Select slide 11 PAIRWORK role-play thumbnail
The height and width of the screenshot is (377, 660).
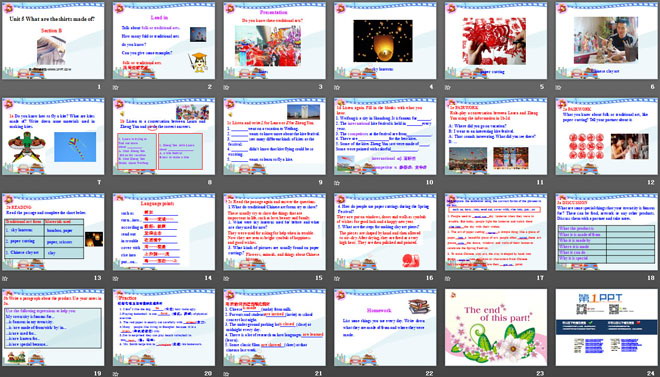pos(496,136)
